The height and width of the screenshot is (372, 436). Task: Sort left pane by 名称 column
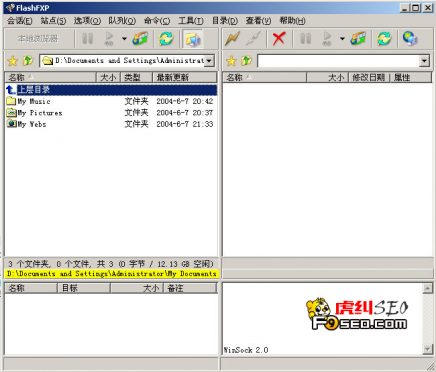point(51,77)
